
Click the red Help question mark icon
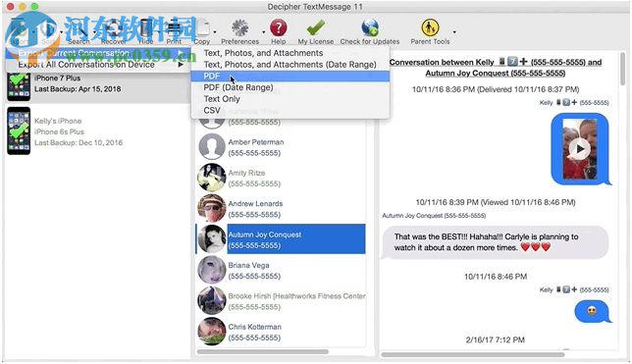point(278,27)
